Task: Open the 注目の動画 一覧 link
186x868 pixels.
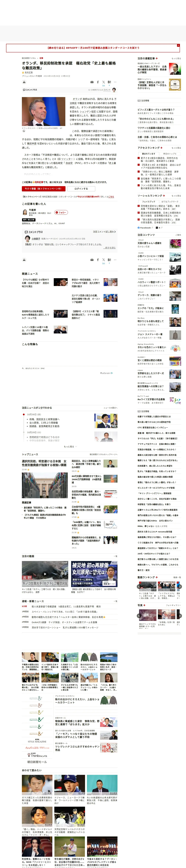Action: [115, 556]
